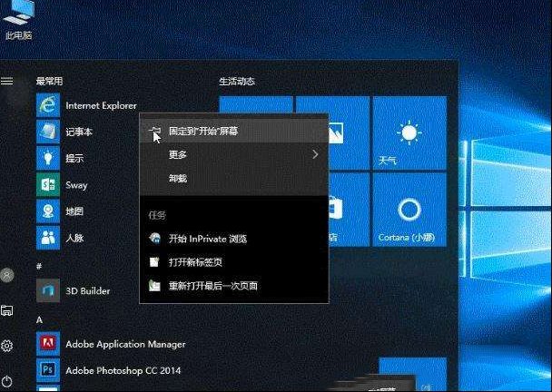Open the Adobe Application Manager icon
This screenshot has height=392, width=552.
(48, 344)
